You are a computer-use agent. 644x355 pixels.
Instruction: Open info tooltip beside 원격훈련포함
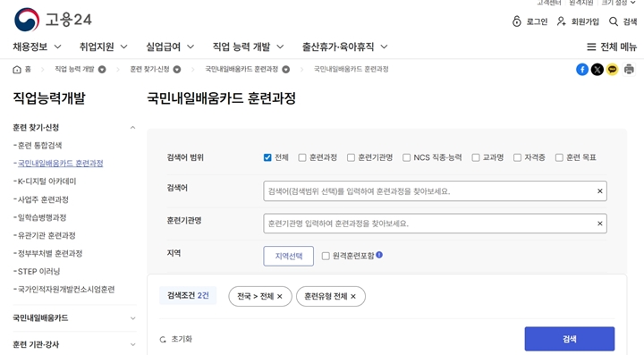tap(379, 255)
